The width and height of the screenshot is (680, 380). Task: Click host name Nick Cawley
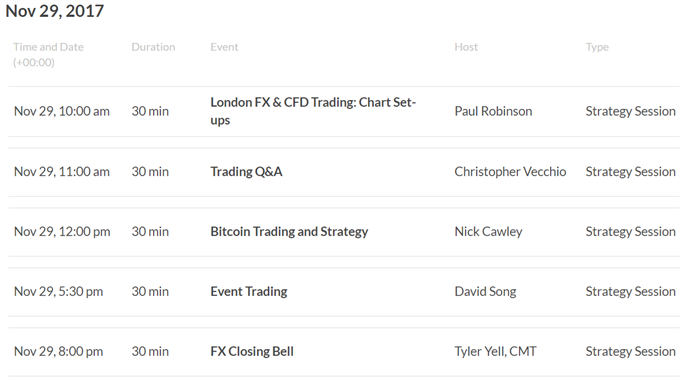pos(488,232)
